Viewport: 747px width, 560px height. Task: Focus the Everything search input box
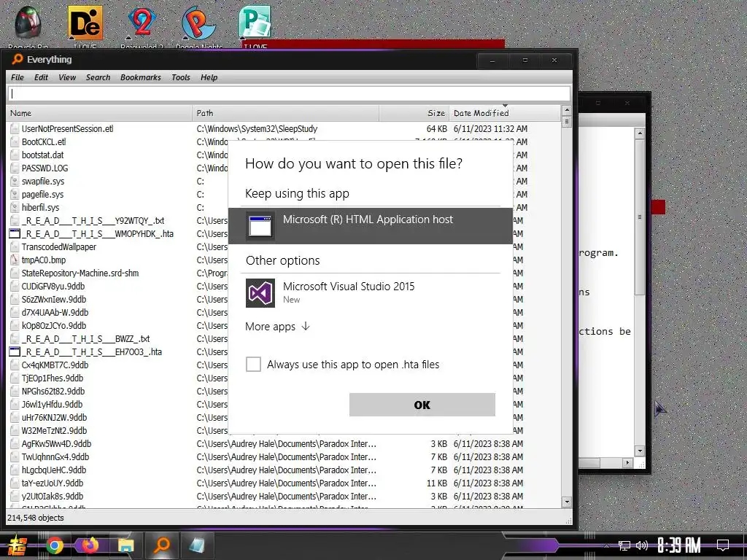[289, 93]
